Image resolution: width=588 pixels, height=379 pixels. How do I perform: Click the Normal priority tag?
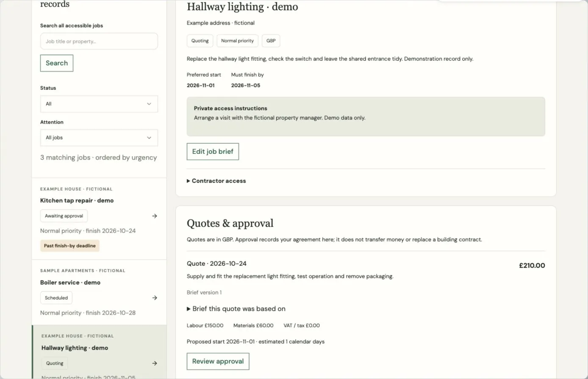[x=237, y=41]
